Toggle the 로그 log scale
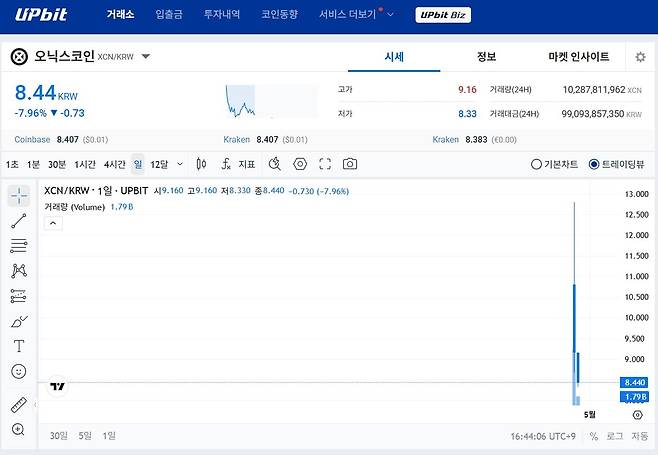 [615, 437]
